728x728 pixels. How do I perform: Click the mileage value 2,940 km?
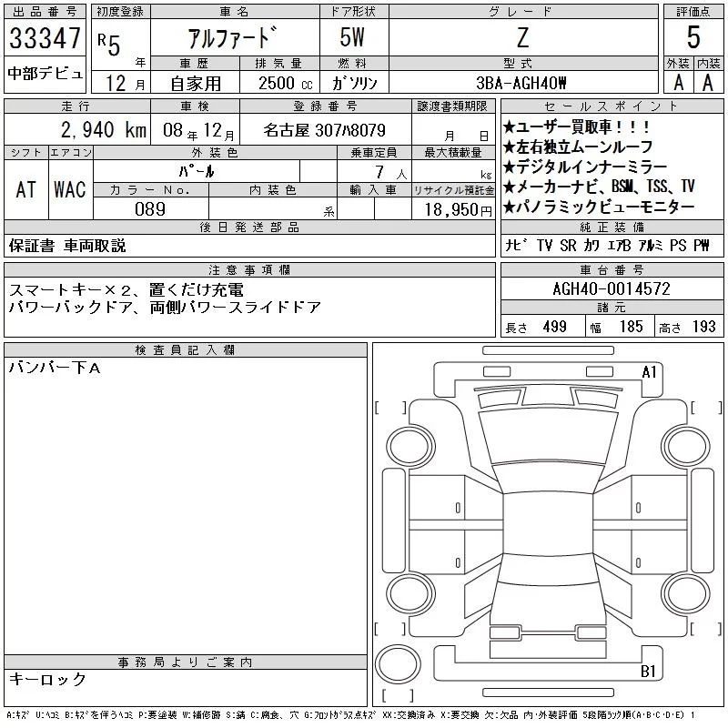(x=104, y=129)
